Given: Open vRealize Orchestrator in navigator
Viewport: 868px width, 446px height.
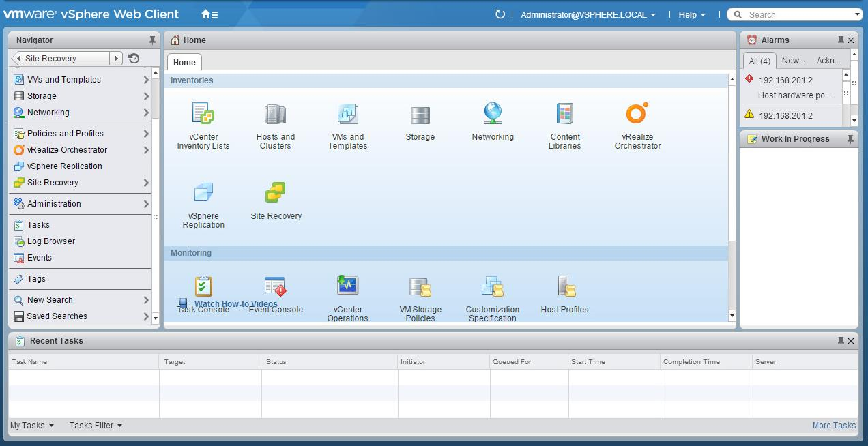Looking at the screenshot, I should pyautogui.click(x=67, y=150).
